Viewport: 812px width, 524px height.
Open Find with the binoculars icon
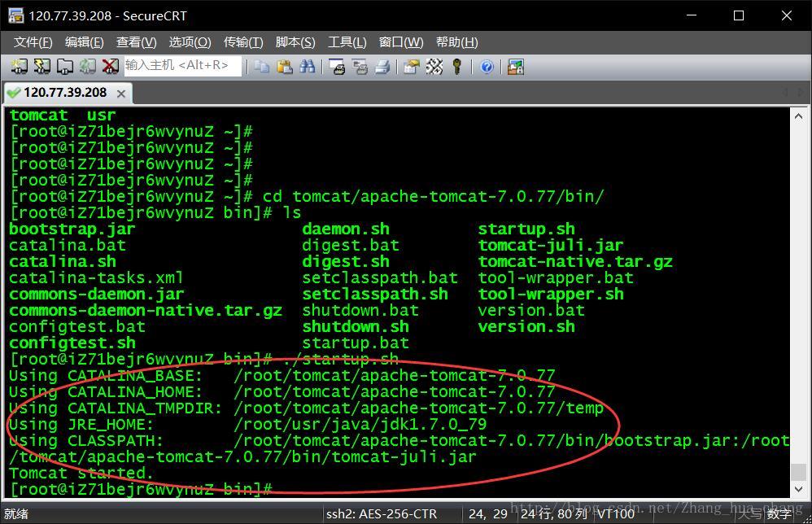coord(307,66)
